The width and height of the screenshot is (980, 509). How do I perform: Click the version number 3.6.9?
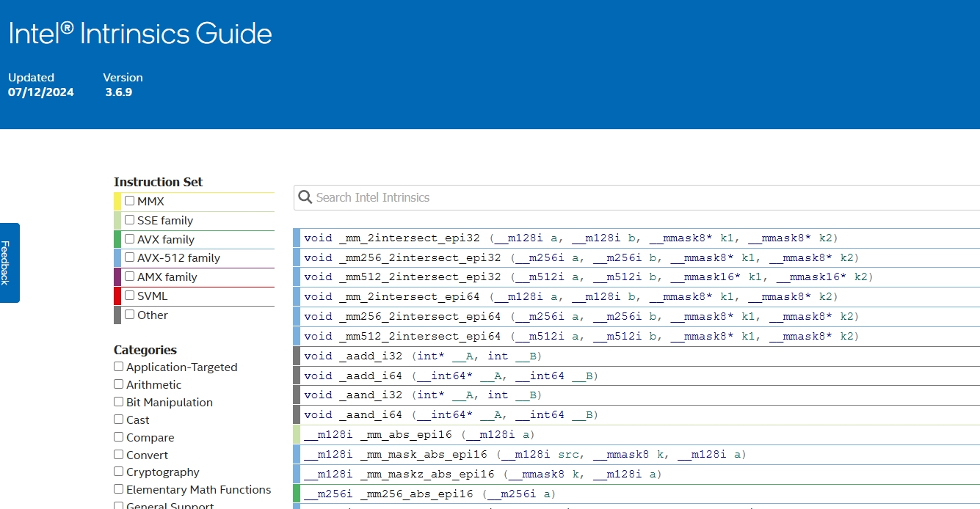point(118,92)
